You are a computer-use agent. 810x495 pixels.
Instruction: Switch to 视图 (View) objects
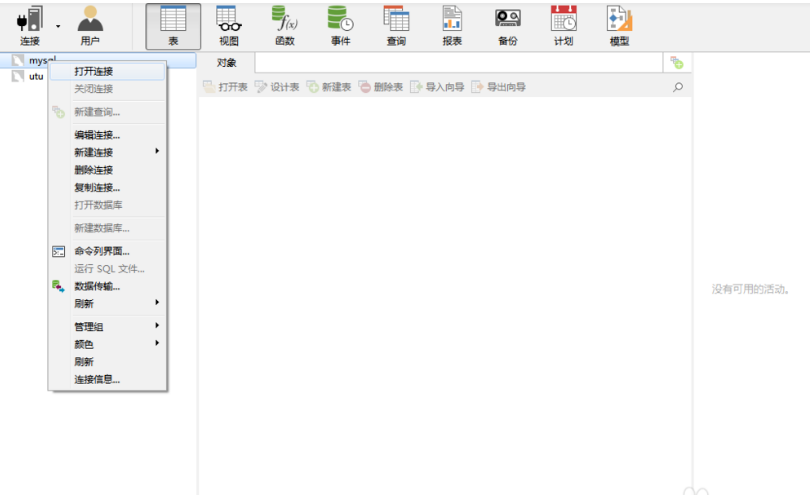[x=229, y=26]
